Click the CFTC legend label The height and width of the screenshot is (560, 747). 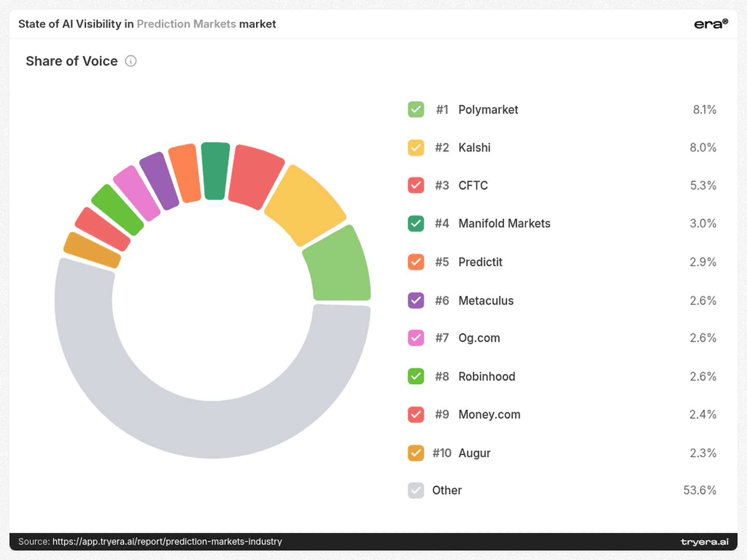(473, 186)
